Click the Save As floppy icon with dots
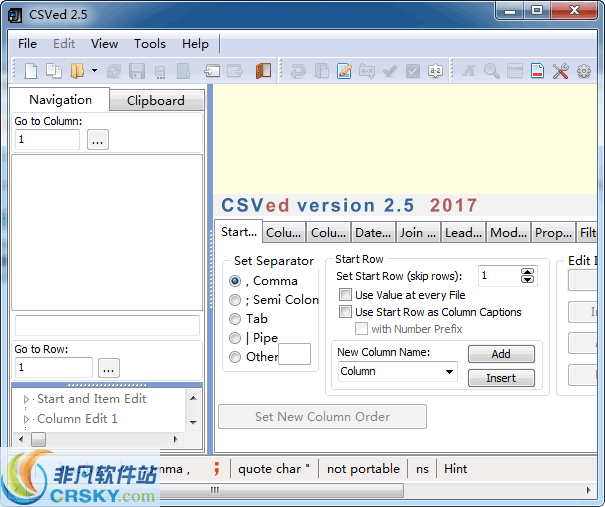This screenshot has height=507, width=605. pos(160,72)
